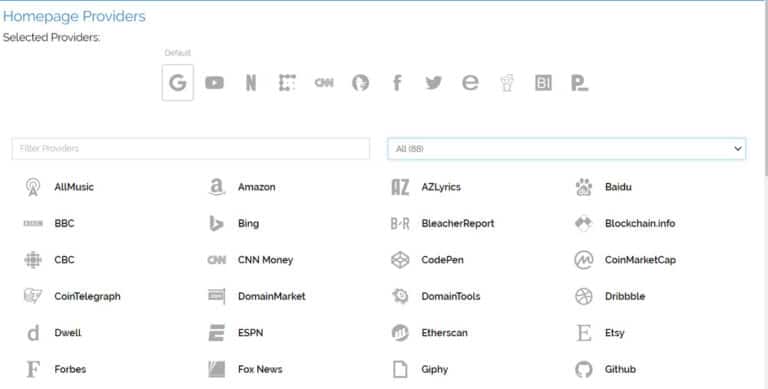Click the AZLyrics AZ icon
768x389 pixels.
[400, 187]
